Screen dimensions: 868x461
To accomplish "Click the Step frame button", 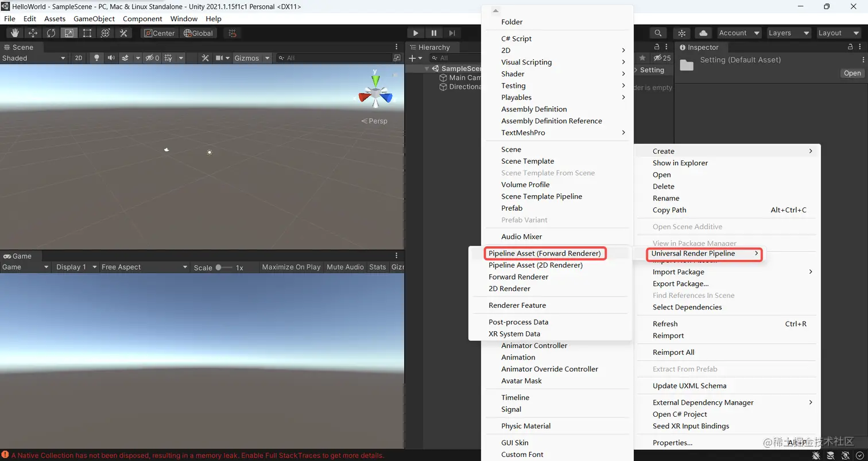I will point(452,33).
